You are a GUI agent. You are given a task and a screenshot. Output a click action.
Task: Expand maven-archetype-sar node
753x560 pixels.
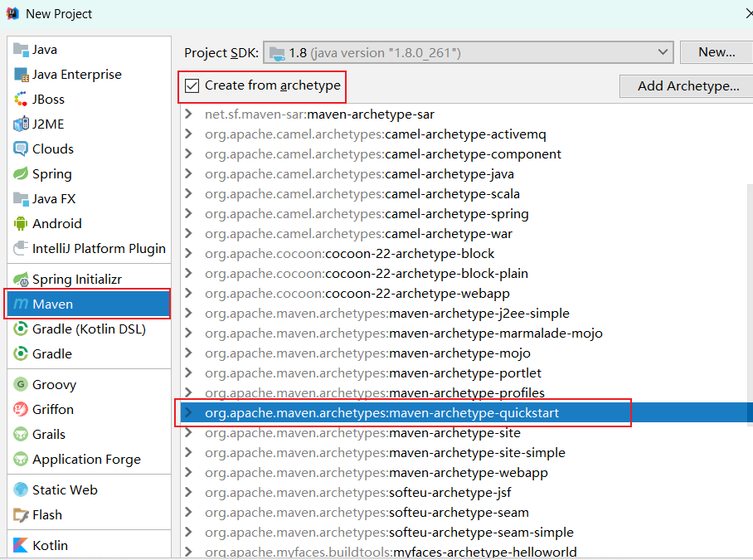pos(189,114)
